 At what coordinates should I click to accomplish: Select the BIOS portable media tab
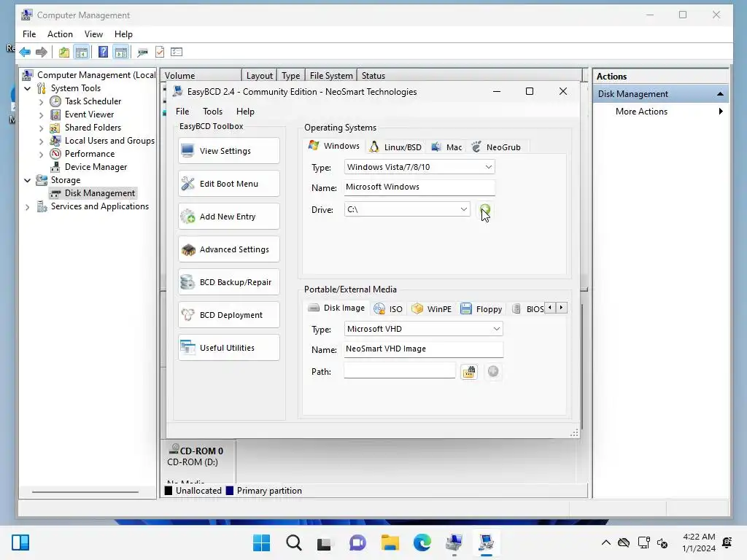click(x=527, y=309)
